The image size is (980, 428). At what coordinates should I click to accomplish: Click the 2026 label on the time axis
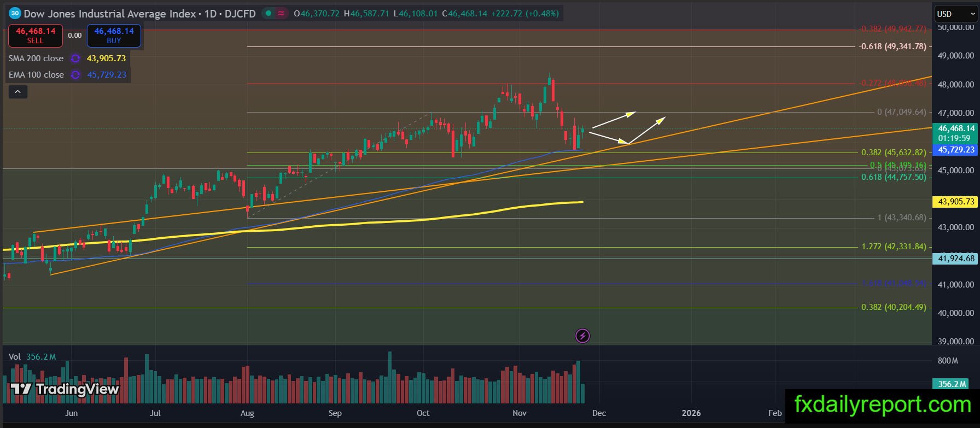pyautogui.click(x=691, y=413)
